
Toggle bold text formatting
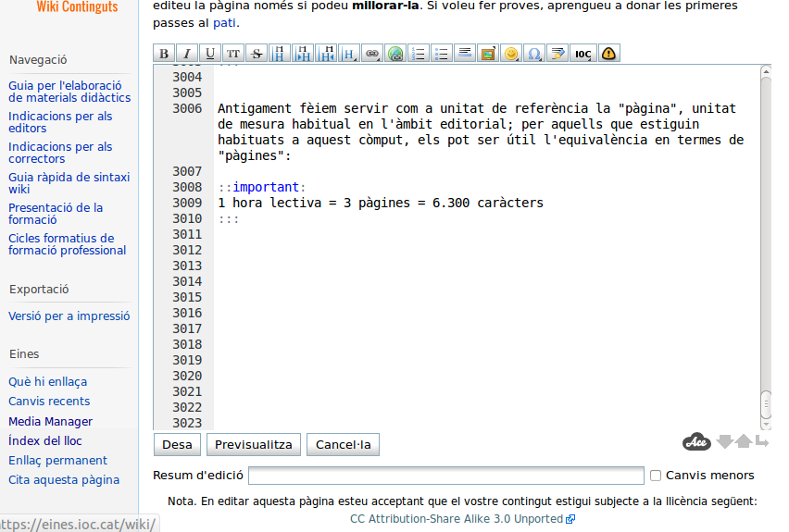(164, 54)
